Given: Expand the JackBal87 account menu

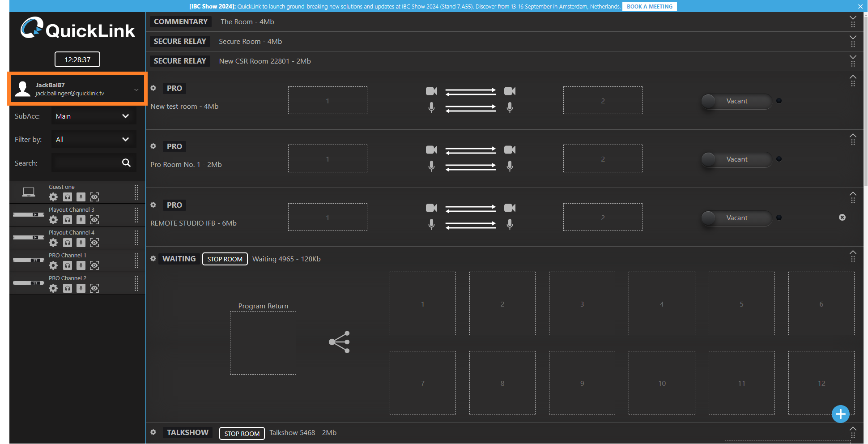Looking at the screenshot, I should tap(136, 90).
